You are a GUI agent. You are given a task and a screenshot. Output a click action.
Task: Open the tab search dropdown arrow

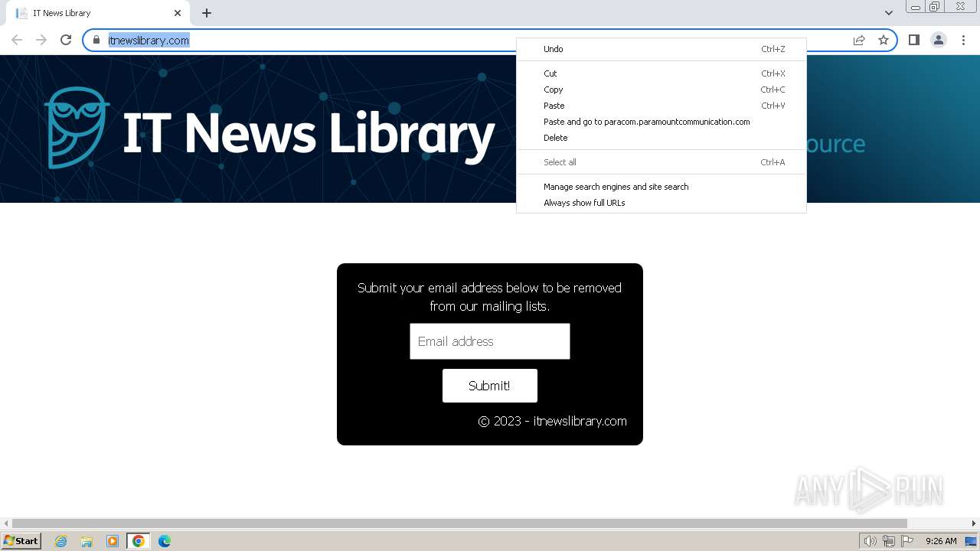tap(888, 13)
